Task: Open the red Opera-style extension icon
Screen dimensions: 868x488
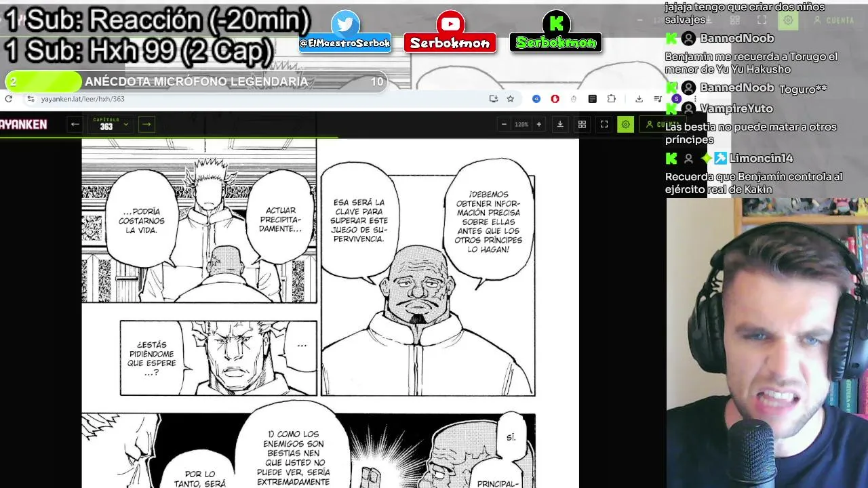Action: (555, 99)
